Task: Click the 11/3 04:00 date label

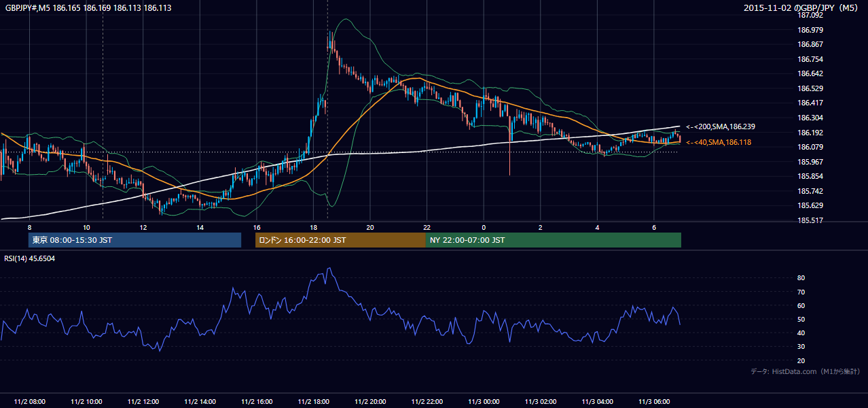Action: click(597, 402)
